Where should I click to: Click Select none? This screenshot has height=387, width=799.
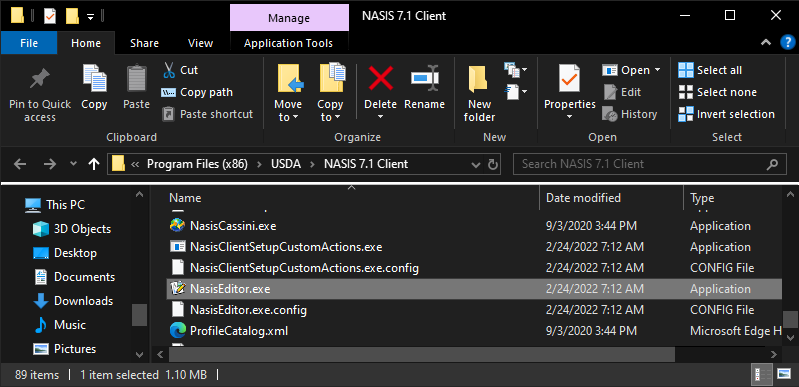[x=717, y=92]
